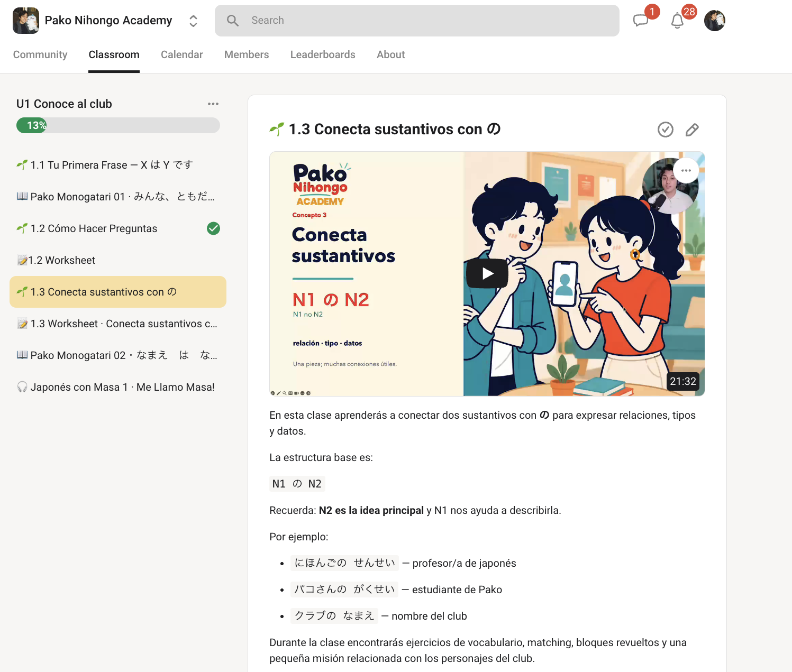This screenshot has height=672, width=792.
Task: Edit the lesson with pencil icon
Action: click(x=692, y=130)
